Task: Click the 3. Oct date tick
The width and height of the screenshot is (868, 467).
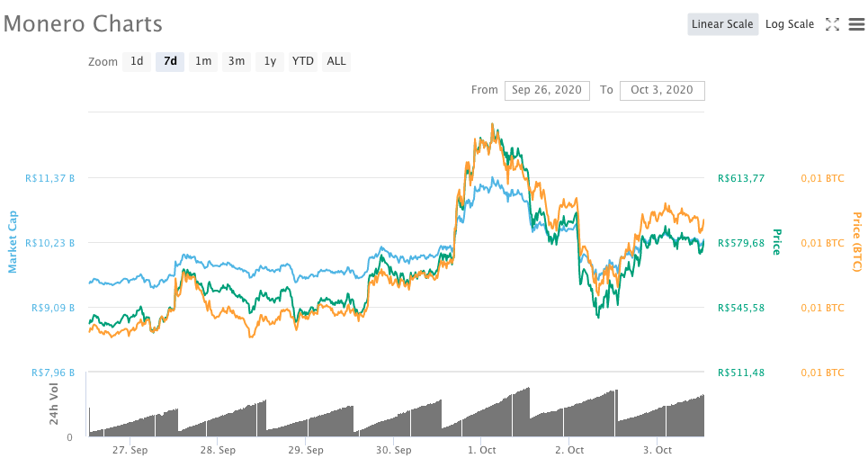Action: coord(658,451)
